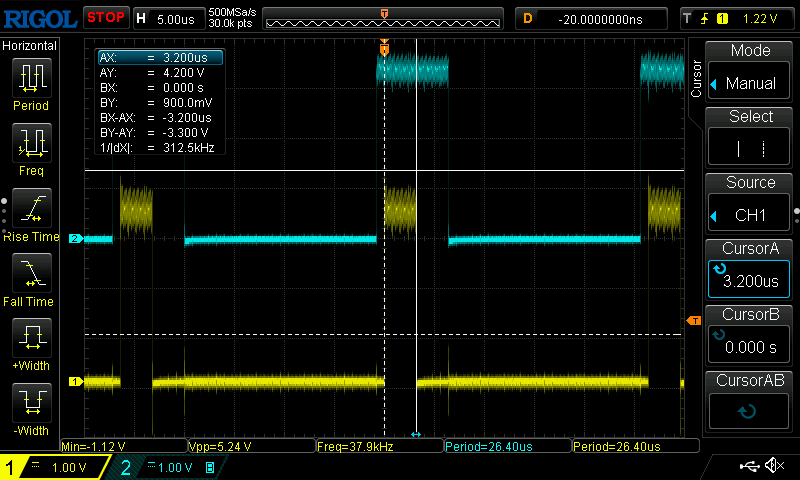The width and height of the screenshot is (800, 480).
Task: Click the orange trigger level marker
Action: pos(693,320)
